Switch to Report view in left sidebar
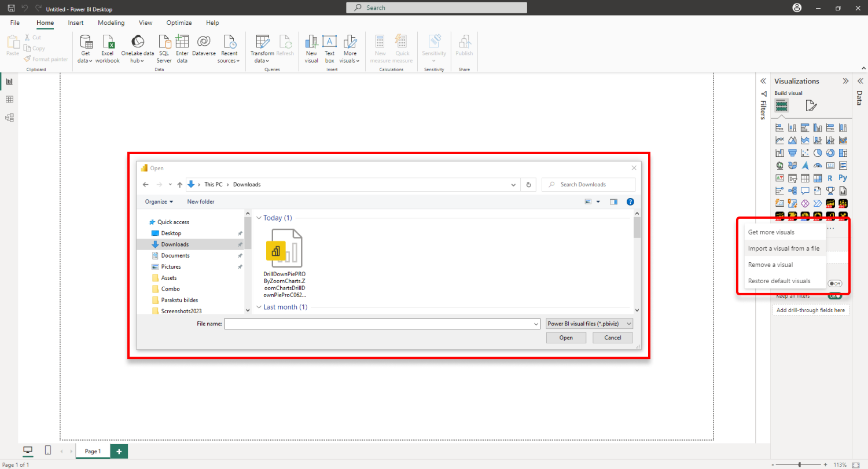This screenshot has width=868, height=469. coord(9,82)
